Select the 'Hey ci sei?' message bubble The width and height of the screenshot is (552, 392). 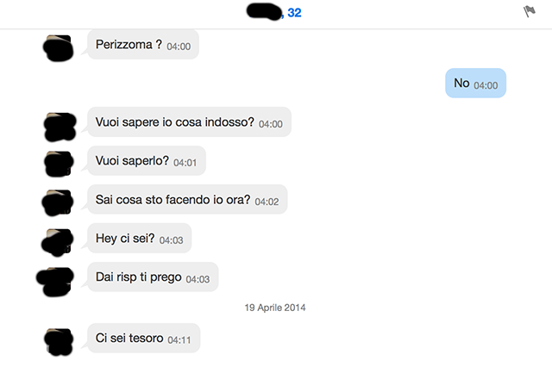coord(140,238)
